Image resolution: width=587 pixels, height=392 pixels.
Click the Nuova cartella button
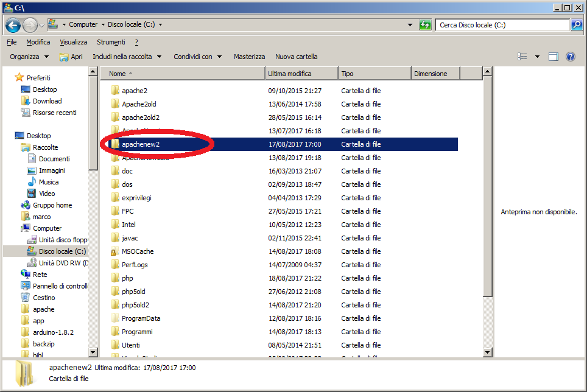pos(296,57)
